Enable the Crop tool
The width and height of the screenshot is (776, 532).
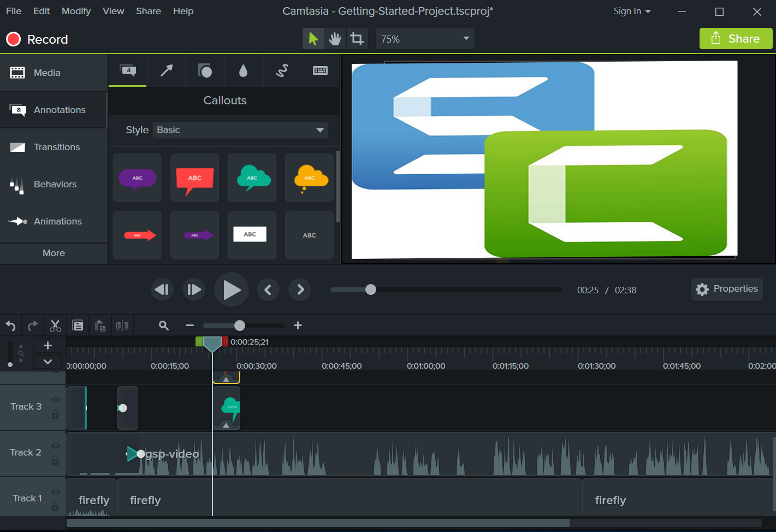point(357,39)
